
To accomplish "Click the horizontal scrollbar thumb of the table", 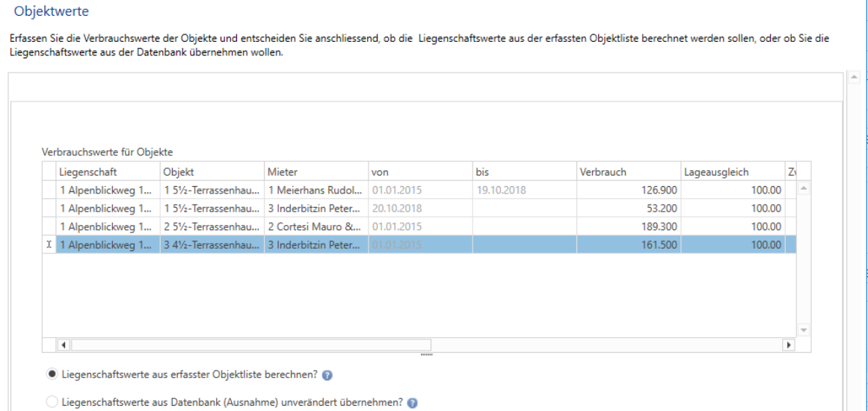I will click(251, 345).
